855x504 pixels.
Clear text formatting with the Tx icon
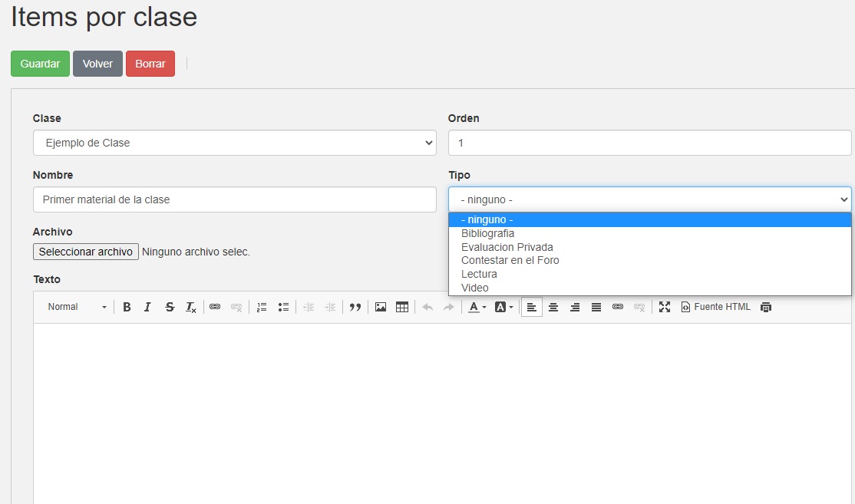coord(191,307)
